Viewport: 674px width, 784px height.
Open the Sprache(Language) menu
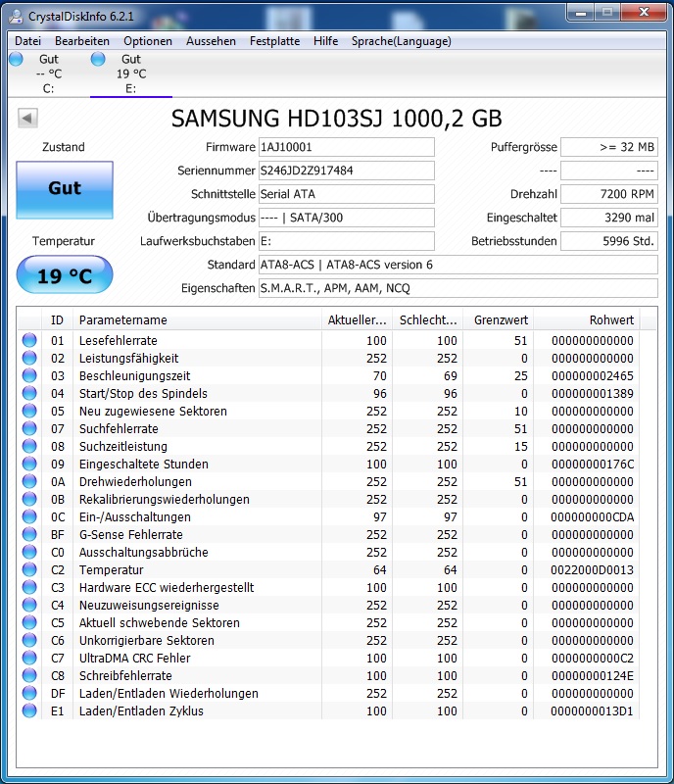coord(401,41)
